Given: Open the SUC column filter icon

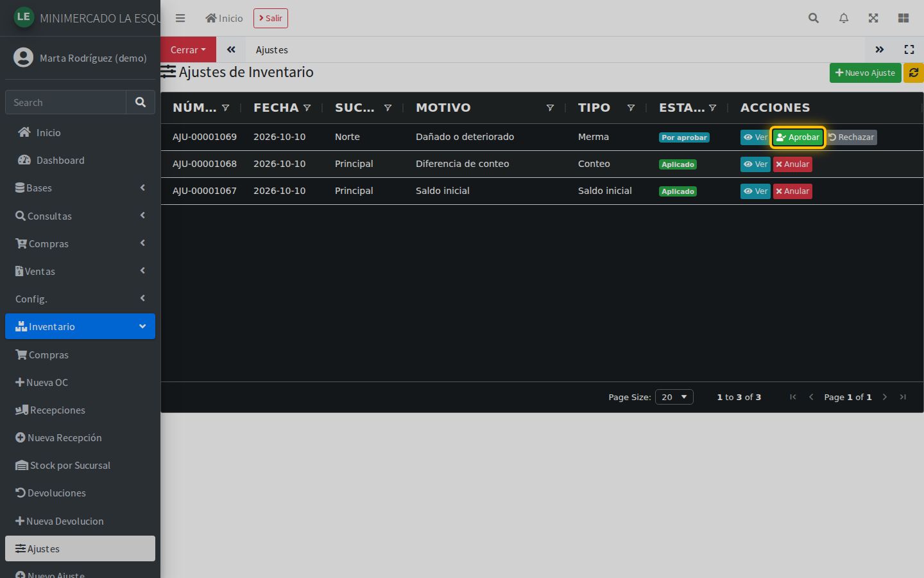Looking at the screenshot, I should pos(388,108).
